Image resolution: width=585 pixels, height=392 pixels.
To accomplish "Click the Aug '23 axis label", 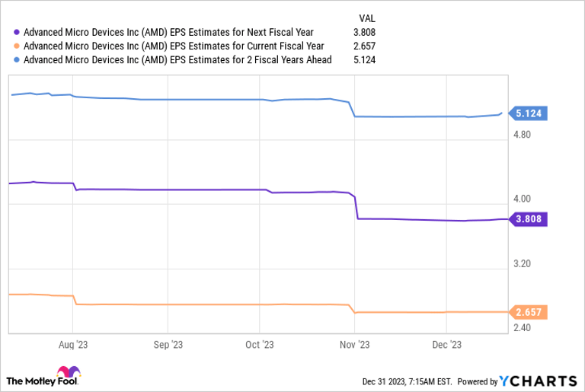I will click(73, 345).
